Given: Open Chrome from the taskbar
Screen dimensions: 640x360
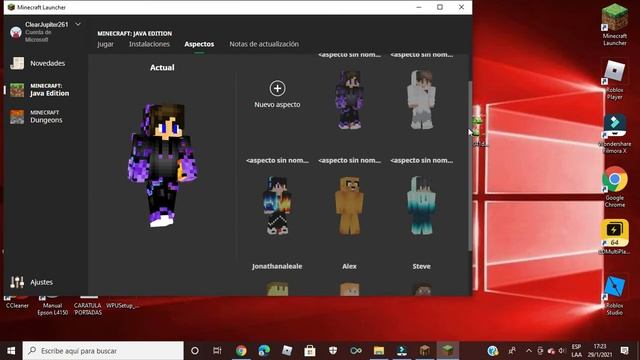Looking at the screenshot, I should (241, 351).
